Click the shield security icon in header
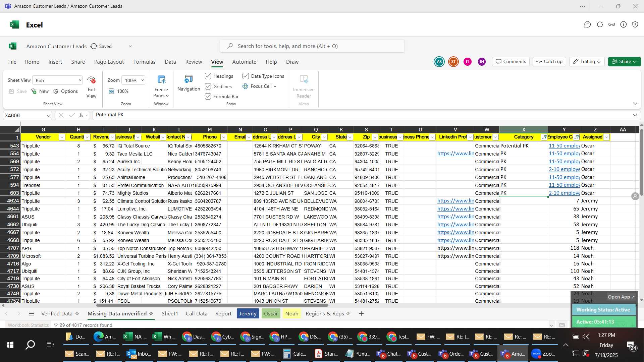644x362 pixels. tap(635, 24)
